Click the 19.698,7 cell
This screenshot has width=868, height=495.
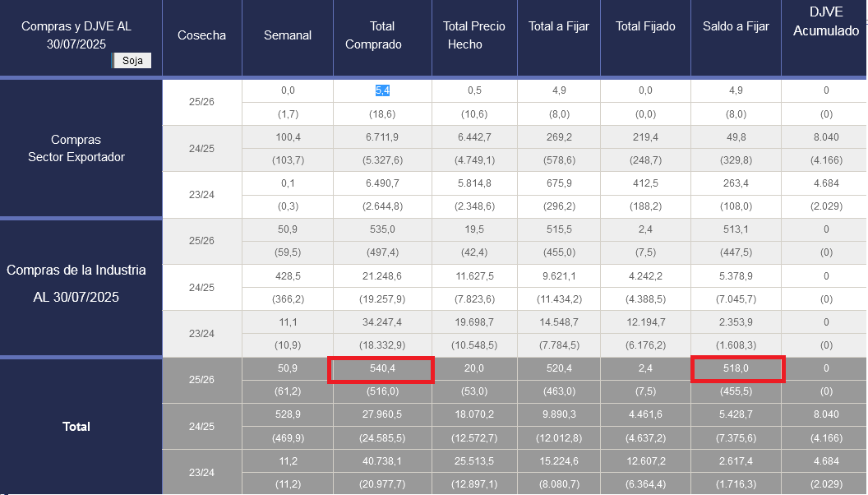[474, 322]
